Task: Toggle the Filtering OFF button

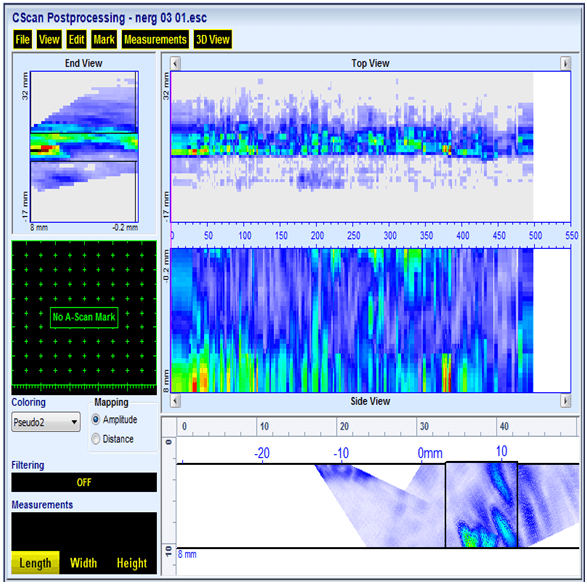Action: (x=84, y=482)
